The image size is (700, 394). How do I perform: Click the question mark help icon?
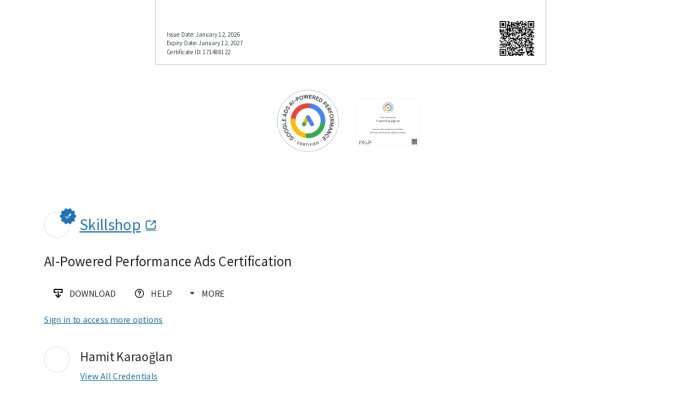pos(139,293)
